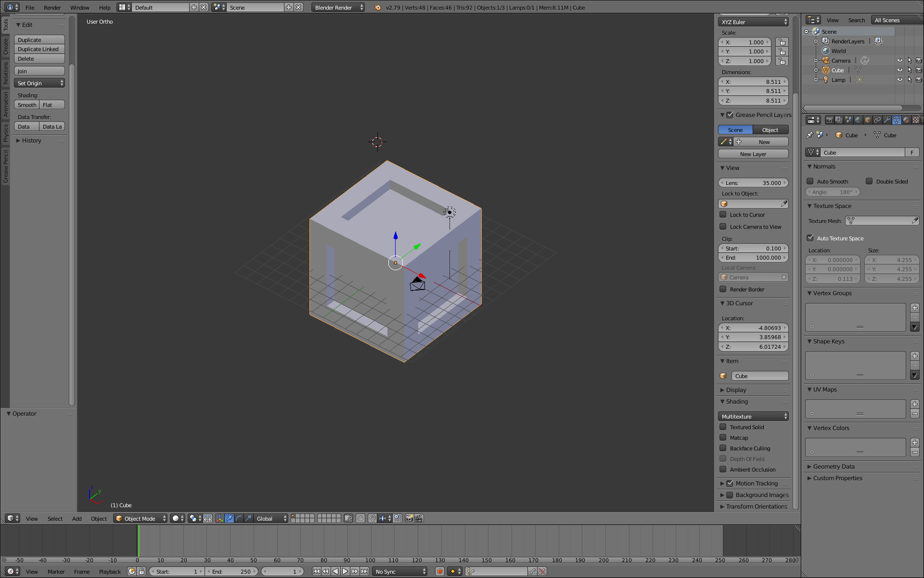The width and height of the screenshot is (924, 578).
Task: Toggle Lamp visibility eye in outliner
Action: [899, 80]
